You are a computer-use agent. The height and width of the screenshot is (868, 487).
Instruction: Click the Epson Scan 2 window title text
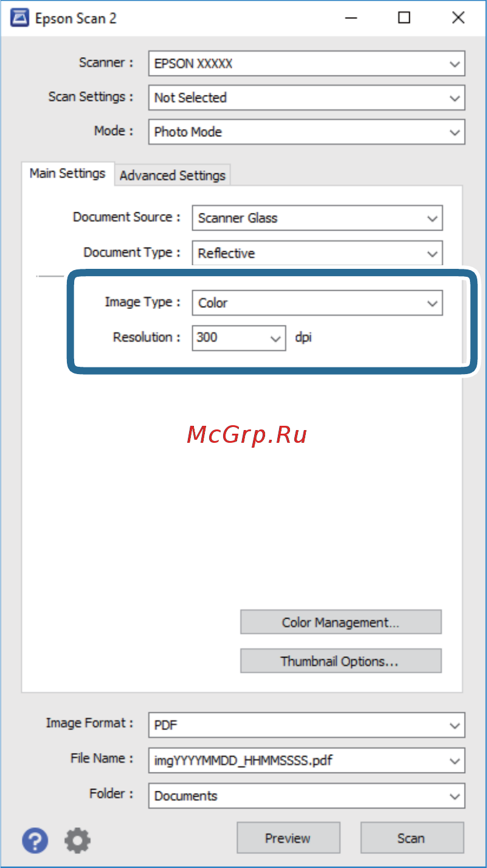[76, 19]
